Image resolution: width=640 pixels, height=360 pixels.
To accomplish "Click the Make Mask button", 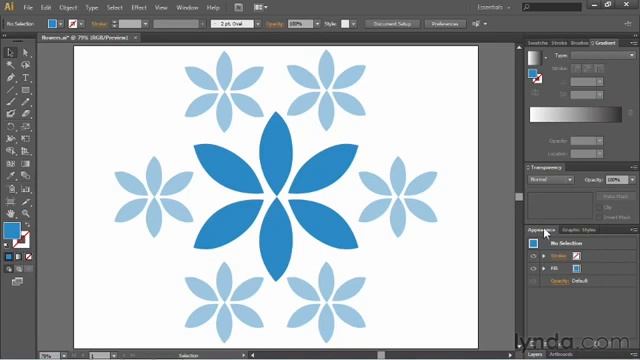I will [615, 196].
